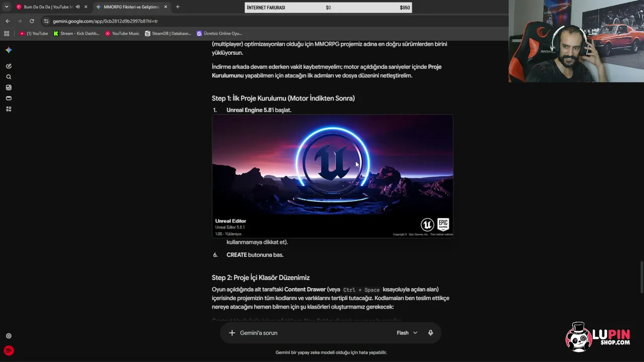Open the four-shape grid icon in the sidebar
This screenshot has height=362, width=644.
click(x=9, y=109)
